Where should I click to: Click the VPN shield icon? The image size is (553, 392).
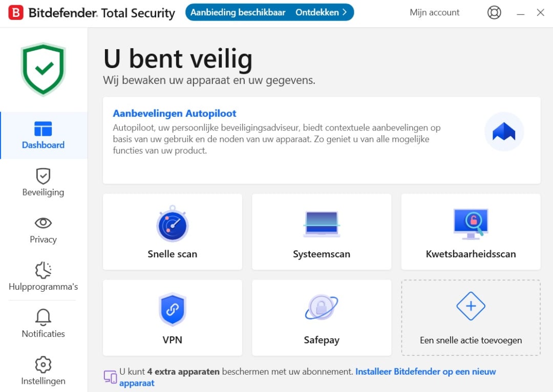(172, 309)
